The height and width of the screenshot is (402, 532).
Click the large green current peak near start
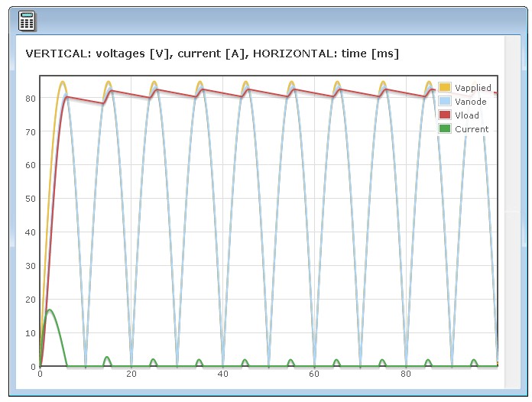click(x=50, y=310)
